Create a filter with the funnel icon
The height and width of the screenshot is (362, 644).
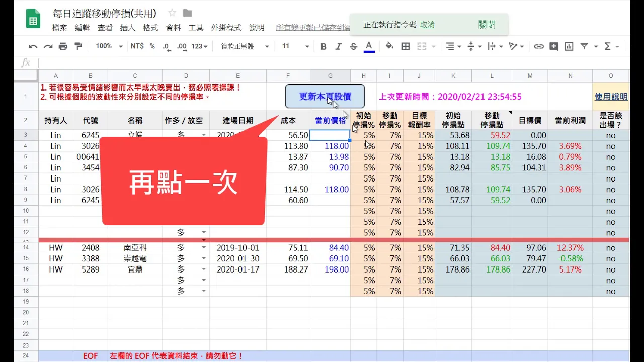584,46
